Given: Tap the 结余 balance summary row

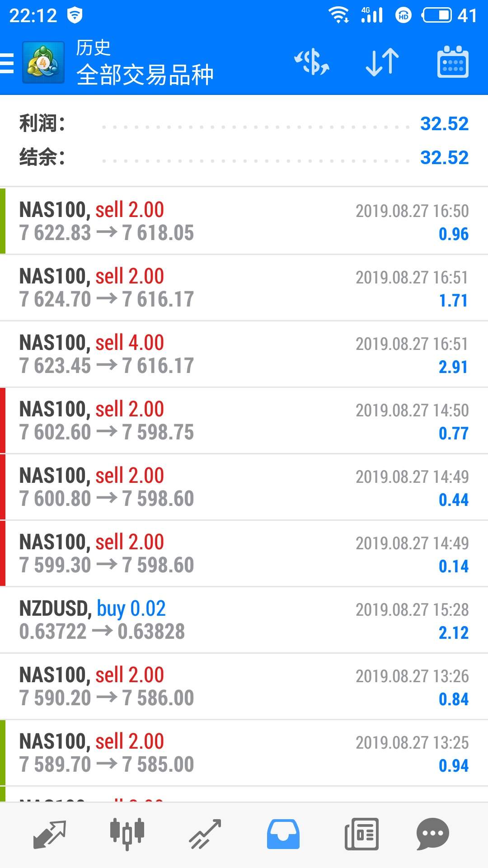Looking at the screenshot, I should (244, 157).
